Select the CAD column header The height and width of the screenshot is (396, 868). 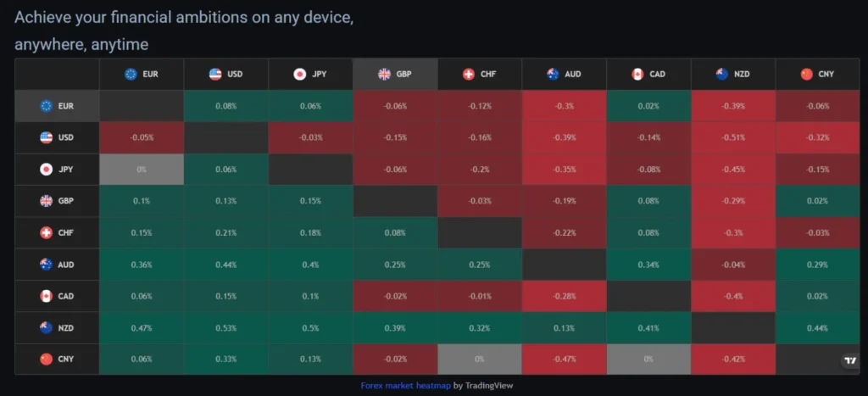648,75
